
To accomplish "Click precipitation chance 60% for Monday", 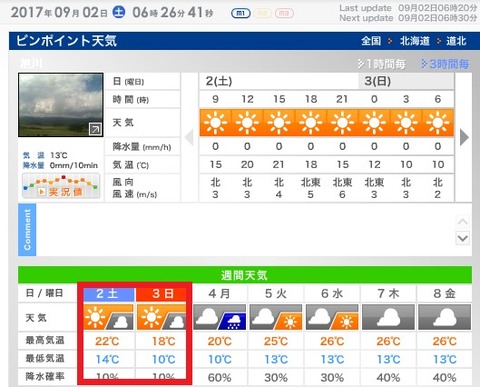I will click(x=220, y=378).
